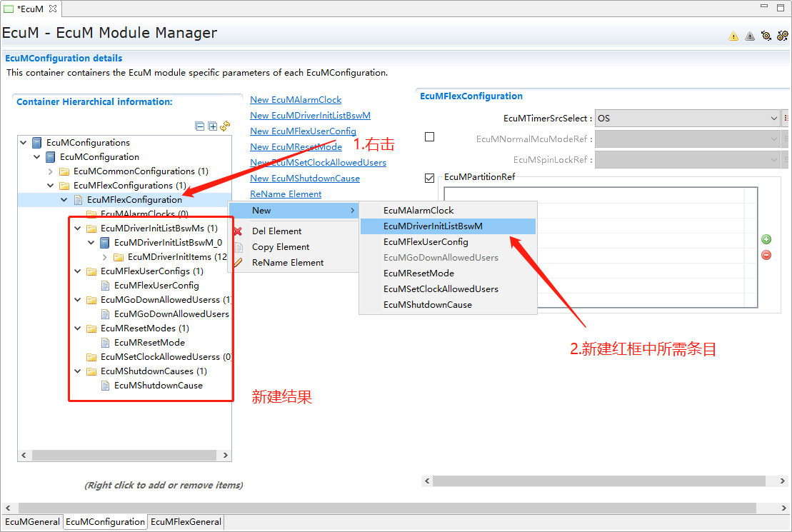Open the EcuMTimerSrcSelect dropdown
792x532 pixels.
[x=774, y=119]
